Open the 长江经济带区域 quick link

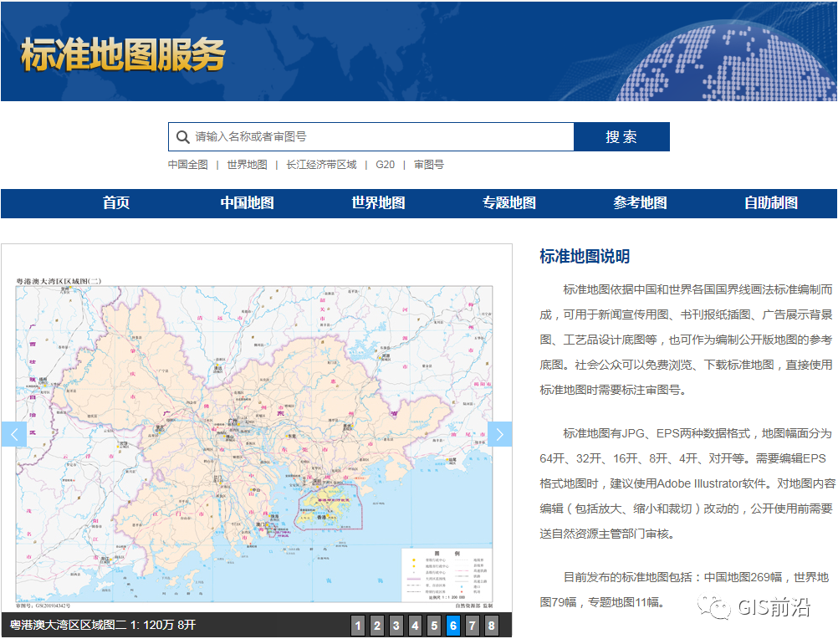[321, 165]
